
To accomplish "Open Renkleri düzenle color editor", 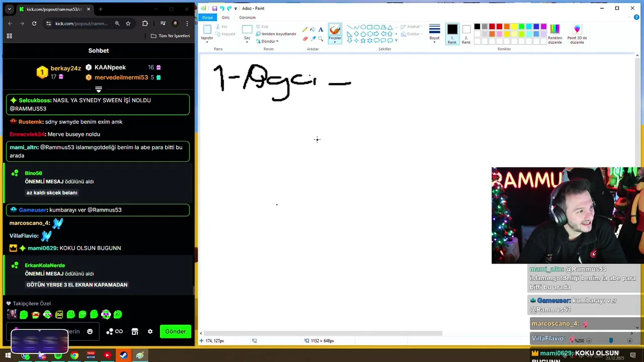I will (555, 34).
